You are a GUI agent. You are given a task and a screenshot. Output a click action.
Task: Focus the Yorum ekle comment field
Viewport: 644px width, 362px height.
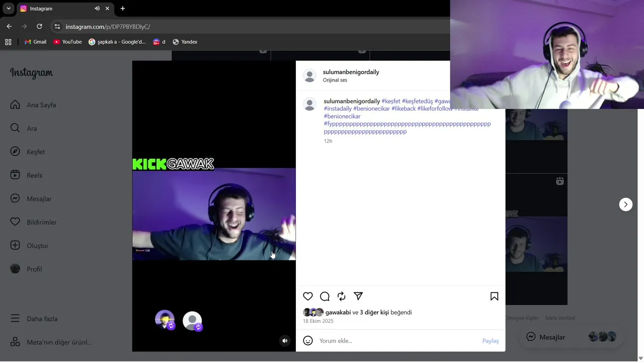(397, 341)
